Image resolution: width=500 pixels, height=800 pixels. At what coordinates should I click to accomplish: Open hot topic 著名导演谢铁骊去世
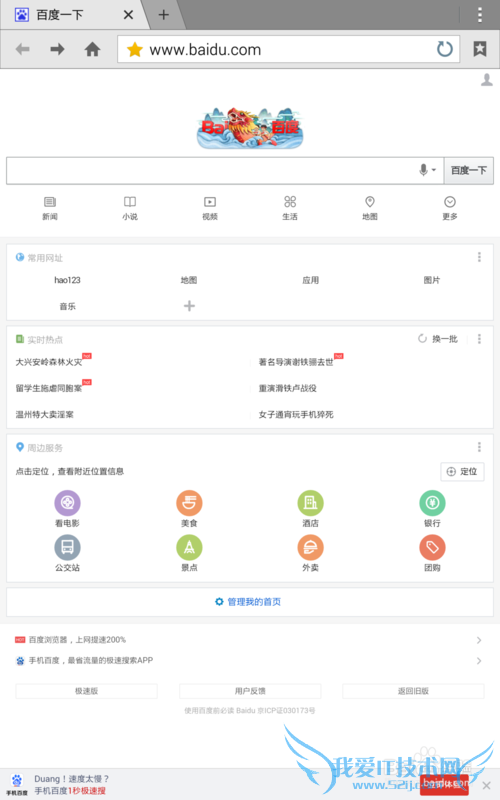296,362
